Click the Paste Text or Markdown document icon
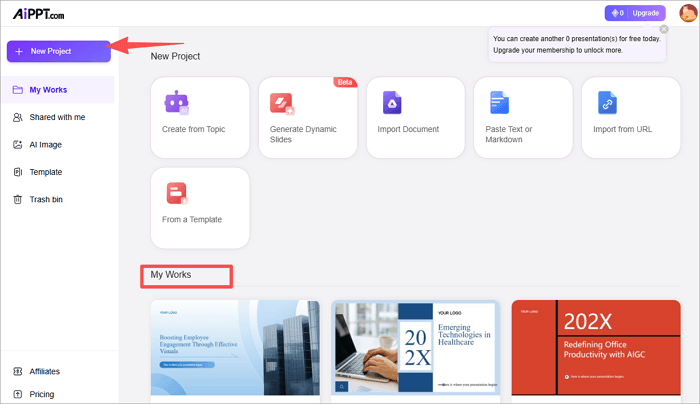700x404 pixels. click(499, 103)
